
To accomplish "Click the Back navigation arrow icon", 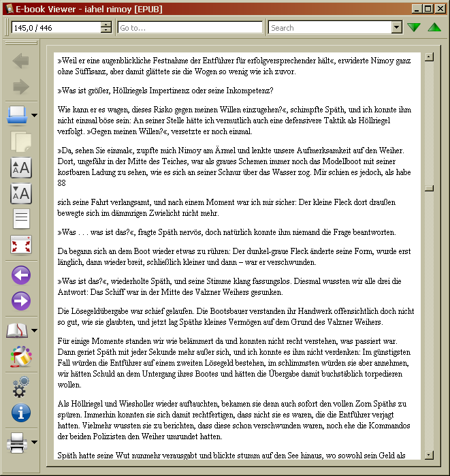I will click(x=21, y=62).
